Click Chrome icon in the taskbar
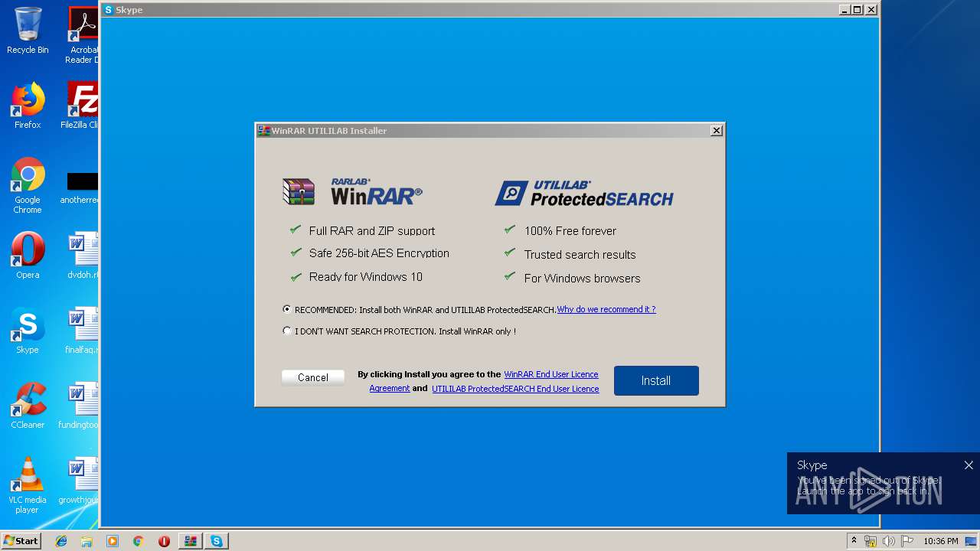 [x=138, y=541]
